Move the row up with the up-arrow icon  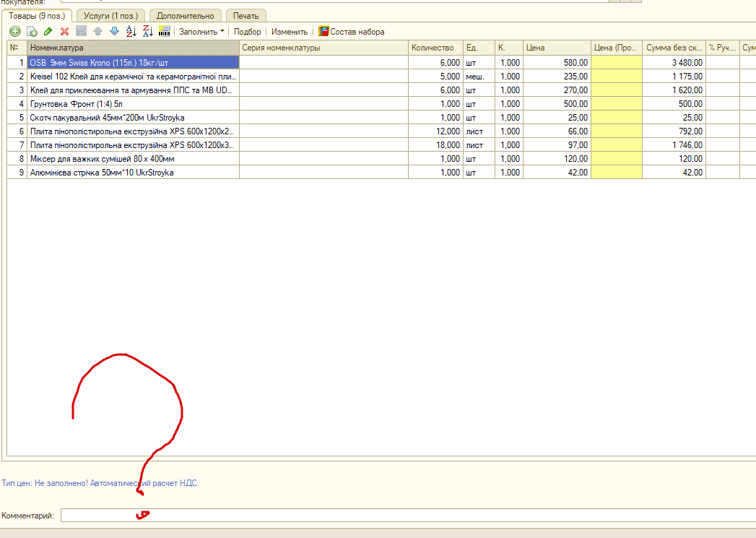[x=98, y=32]
